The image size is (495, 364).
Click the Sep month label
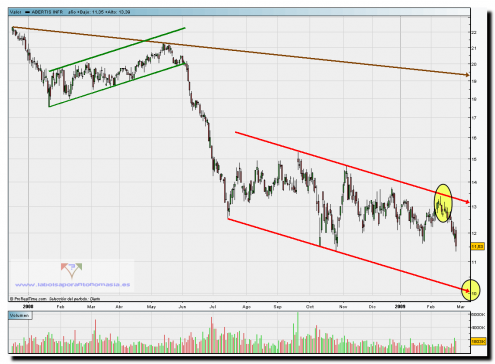pyautogui.click(x=277, y=307)
